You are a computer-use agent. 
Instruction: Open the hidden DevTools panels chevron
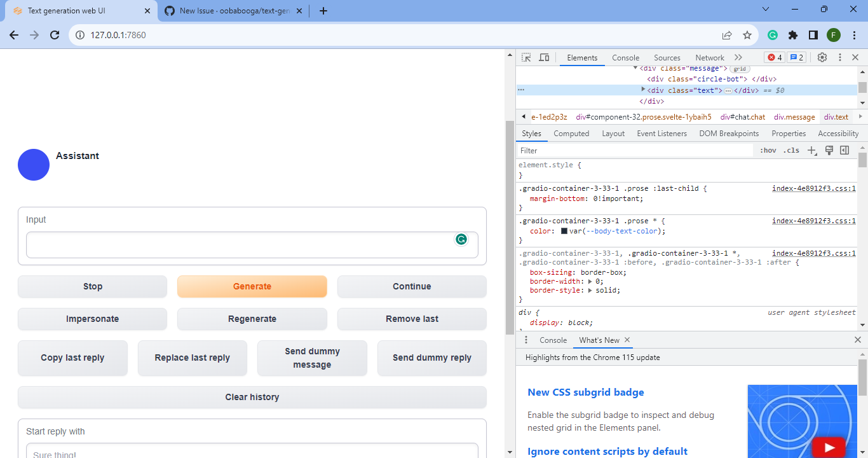[x=738, y=57]
